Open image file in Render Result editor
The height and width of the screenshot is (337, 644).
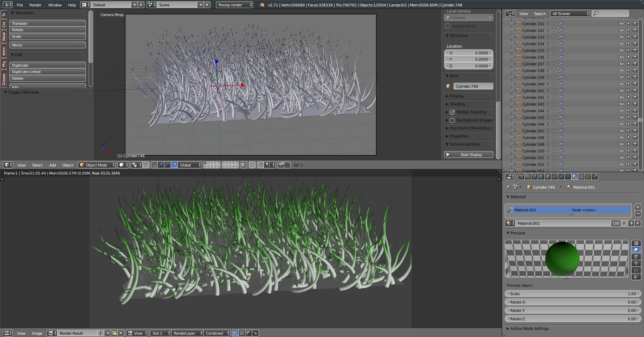coord(115,333)
